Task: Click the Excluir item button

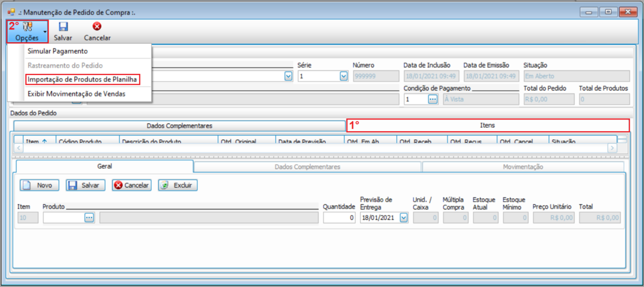Action: point(178,185)
